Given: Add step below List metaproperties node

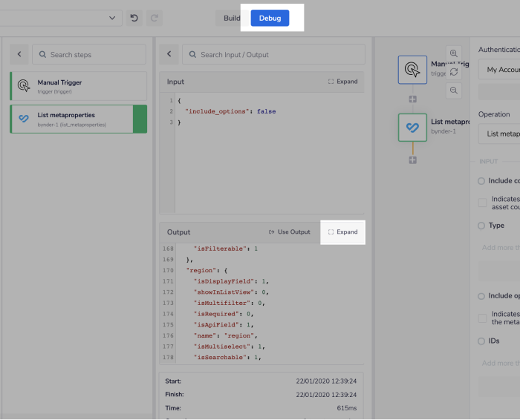Looking at the screenshot, I should pos(412,160).
